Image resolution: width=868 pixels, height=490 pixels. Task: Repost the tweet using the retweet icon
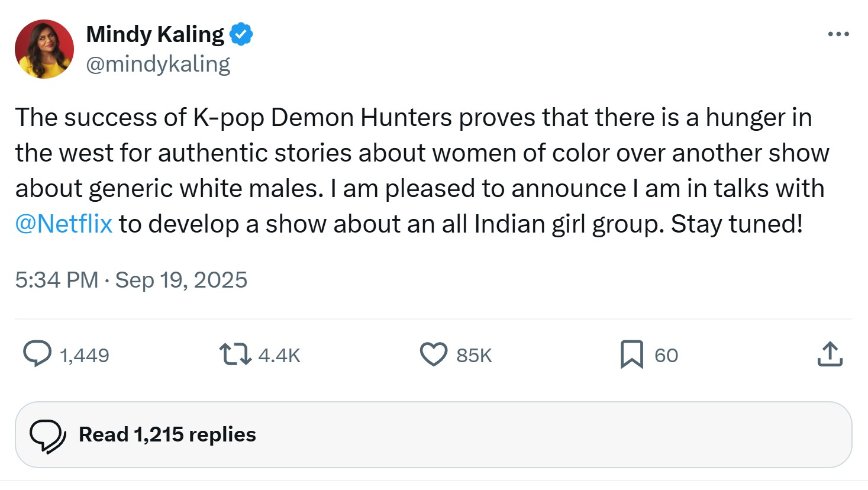click(235, 354)
